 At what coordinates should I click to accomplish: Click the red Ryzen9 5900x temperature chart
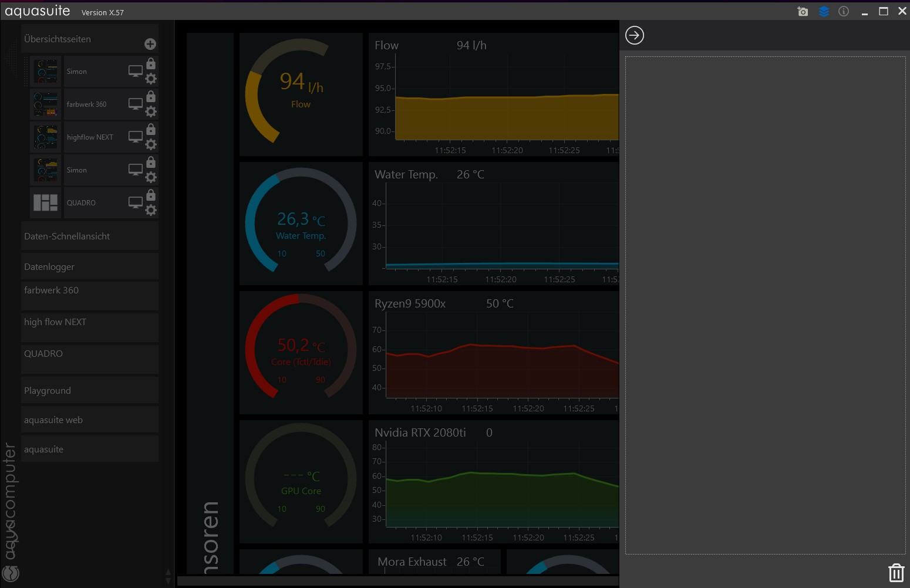494,353
